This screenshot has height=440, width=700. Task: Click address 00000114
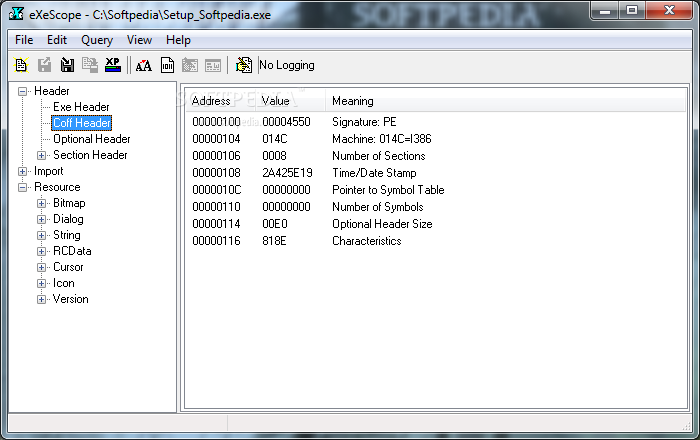[x=217, y=224]
